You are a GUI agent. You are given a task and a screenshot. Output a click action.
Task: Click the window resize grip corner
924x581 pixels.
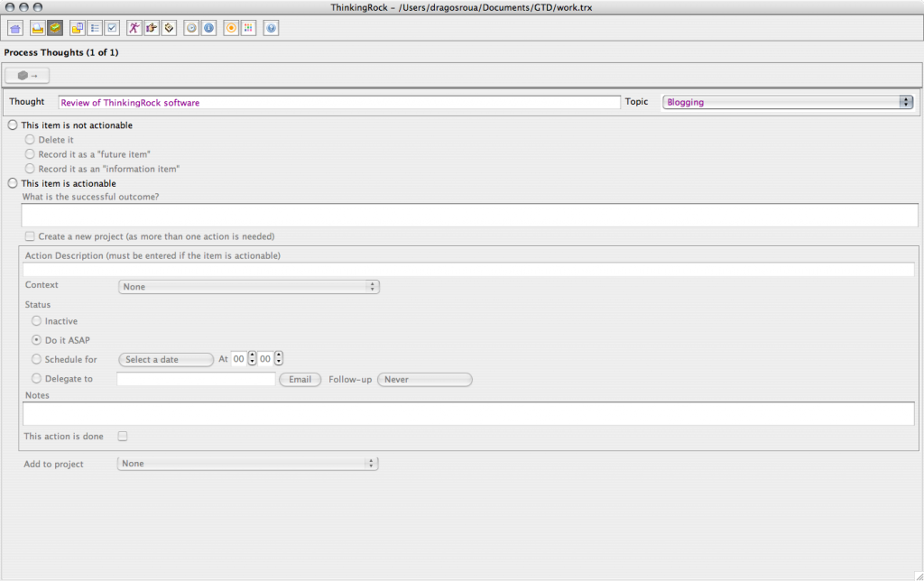pyautogui.click(x=919, y=576)
